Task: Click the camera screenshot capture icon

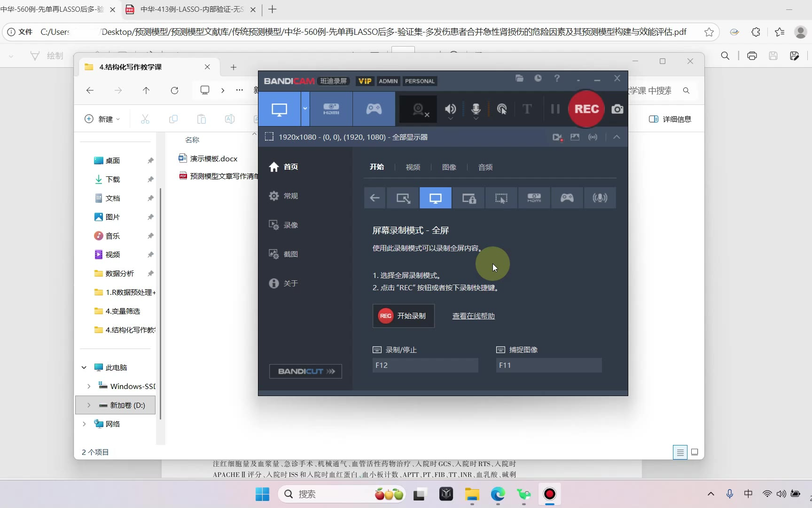Action: pos(617,109)
